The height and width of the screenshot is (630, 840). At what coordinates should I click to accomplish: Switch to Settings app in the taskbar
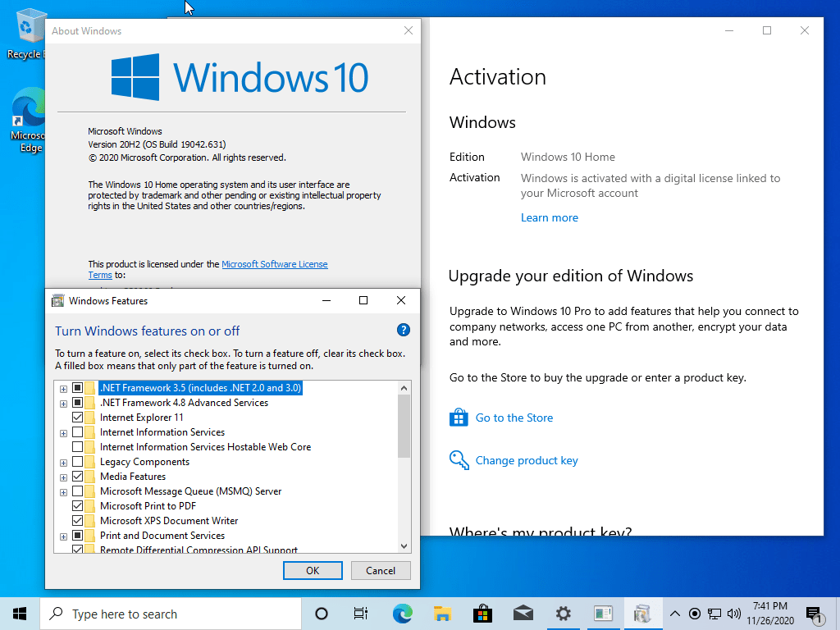pos(563,614)
